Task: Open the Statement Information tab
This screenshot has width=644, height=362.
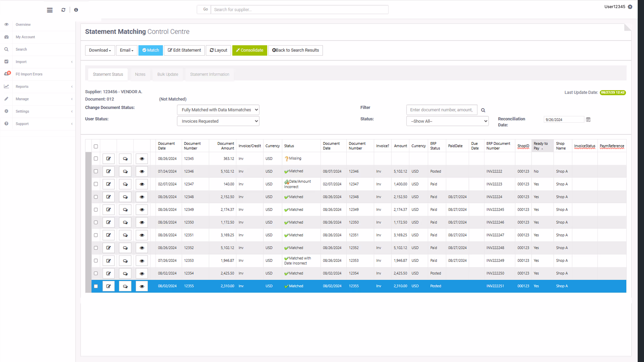Action: pos(209,74)
